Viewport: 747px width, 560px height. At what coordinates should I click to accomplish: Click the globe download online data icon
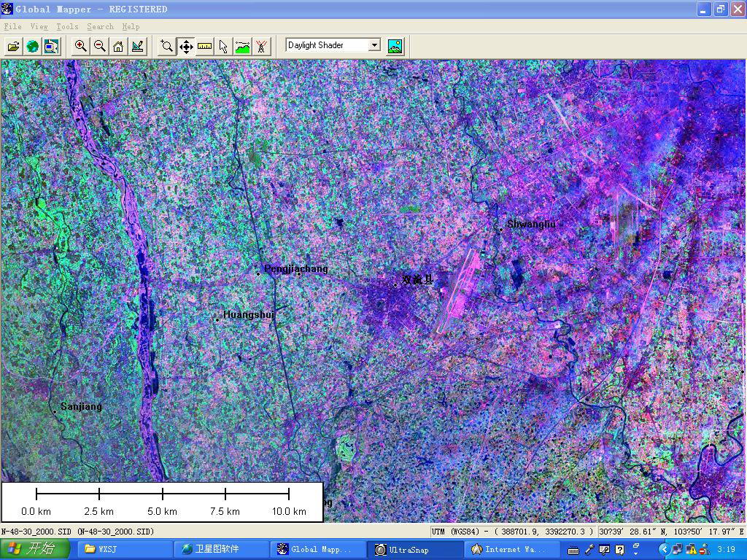tap(32, 46)
